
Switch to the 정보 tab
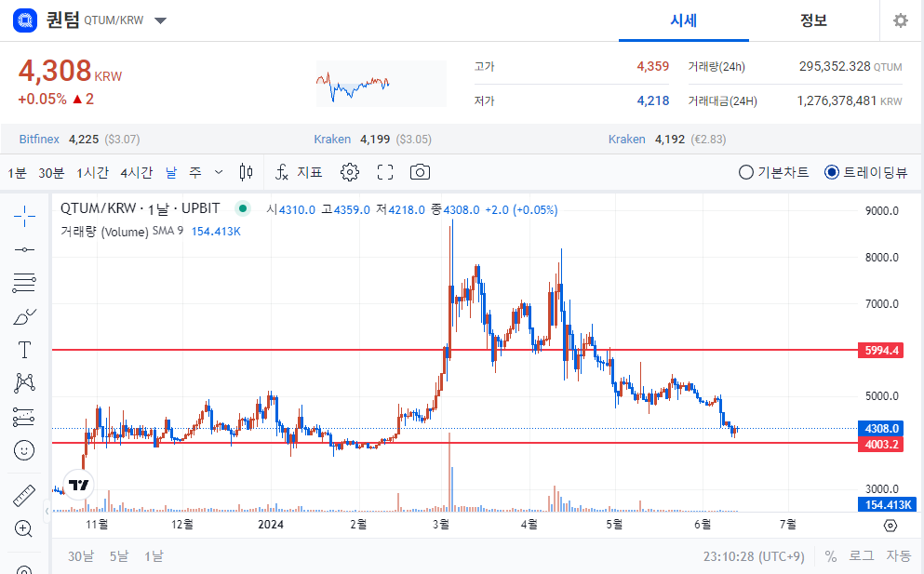point(813,20)
